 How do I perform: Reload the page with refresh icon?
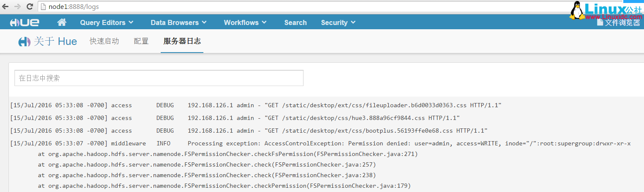30,7
